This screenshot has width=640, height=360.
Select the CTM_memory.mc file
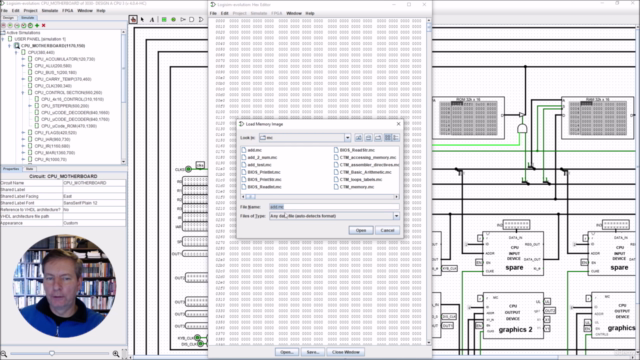coord(354,187)
